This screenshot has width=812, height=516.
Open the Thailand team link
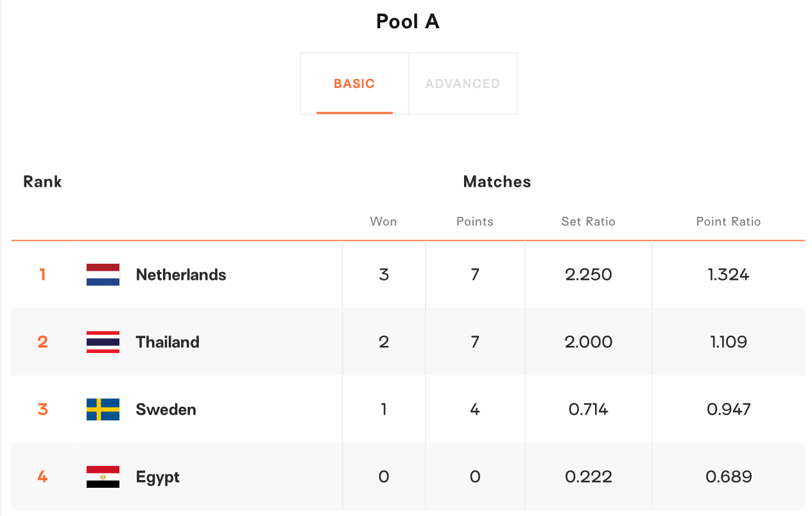pyautogui.click(x=168, y=342)
